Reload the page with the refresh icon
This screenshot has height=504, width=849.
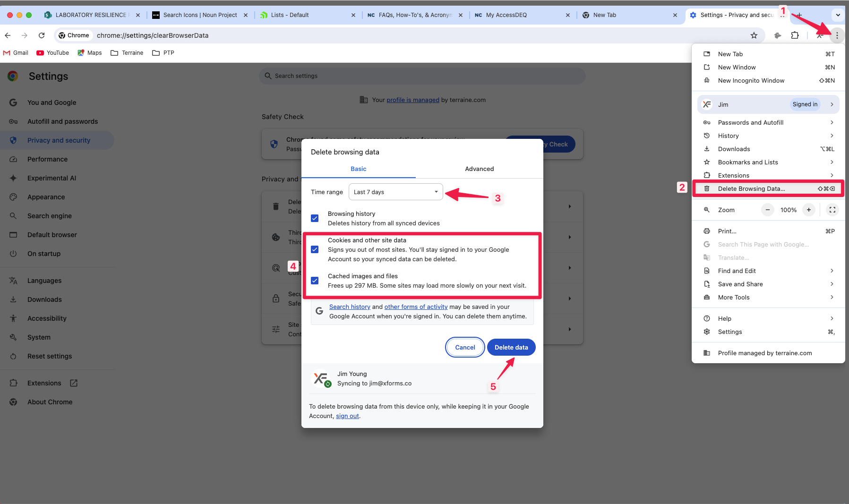click(42, 35)
